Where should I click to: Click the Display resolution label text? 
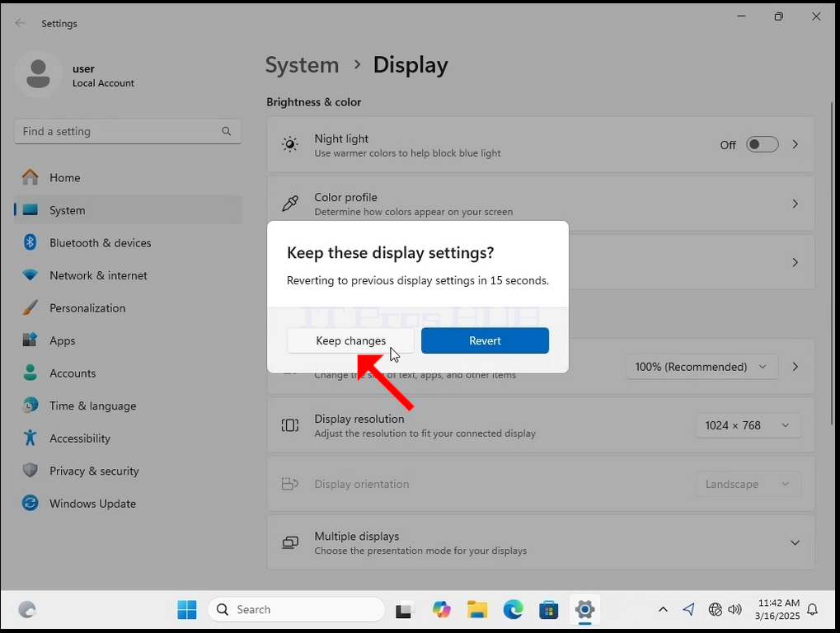pyautogui.click(x=359, y=419)
